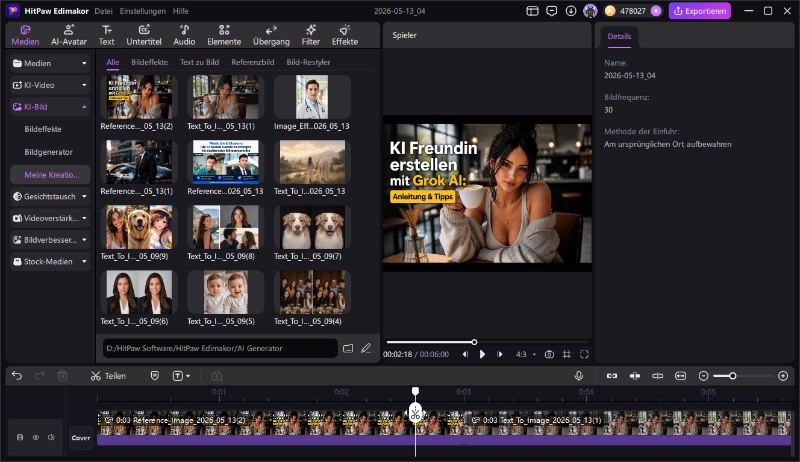This screenshot has height=462, width=800.
Task: Zoom out timeline with the minus icon
Action: [704, 376]
